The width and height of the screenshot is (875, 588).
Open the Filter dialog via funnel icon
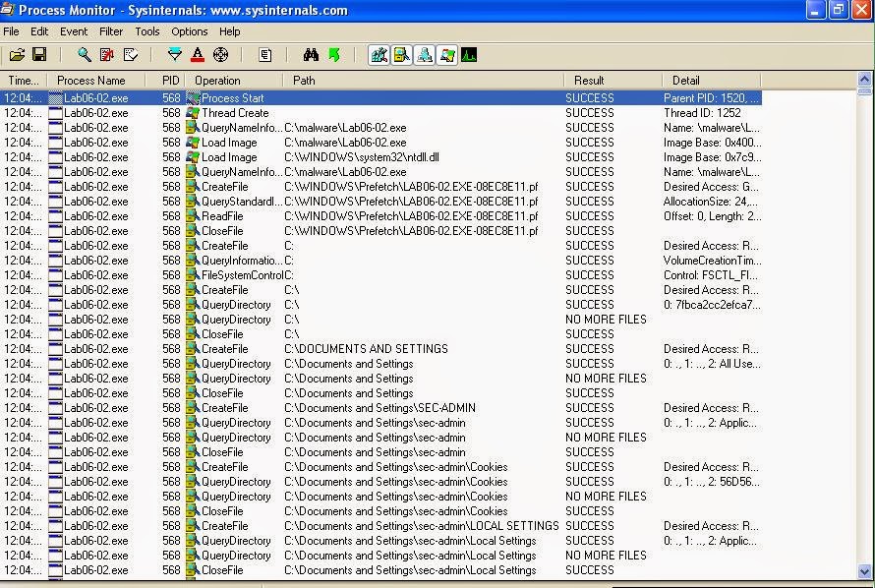(174, 55)
